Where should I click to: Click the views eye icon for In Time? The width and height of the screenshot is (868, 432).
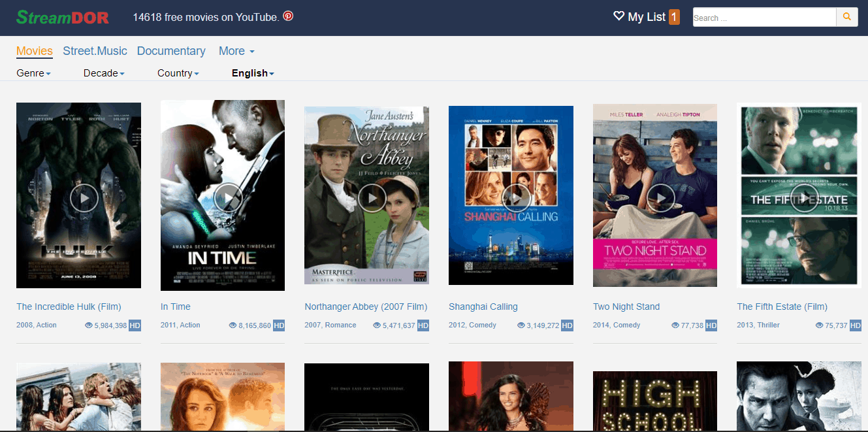pos(233,325)
